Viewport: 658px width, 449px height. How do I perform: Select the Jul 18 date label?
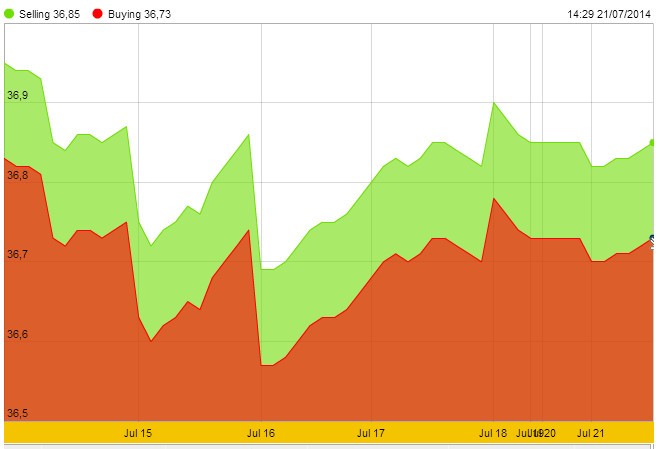[493, 433]
